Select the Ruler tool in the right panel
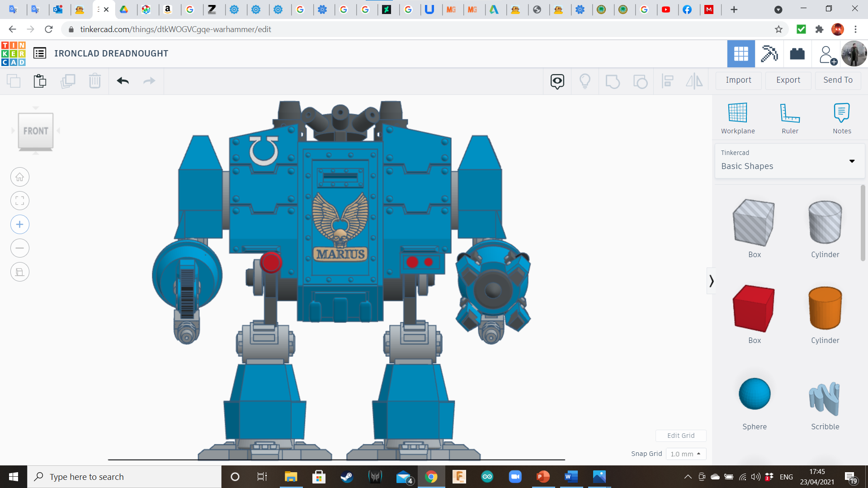Screen dimensions: 868x488 tap(790, 117)
